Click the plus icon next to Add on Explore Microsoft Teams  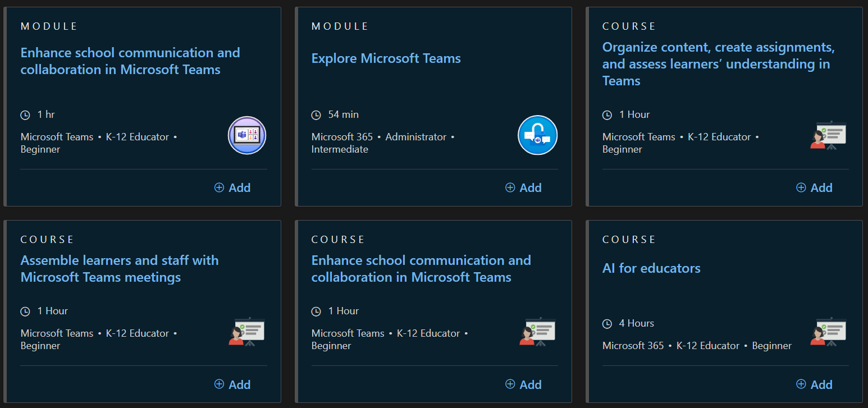(x=510, y=187)
